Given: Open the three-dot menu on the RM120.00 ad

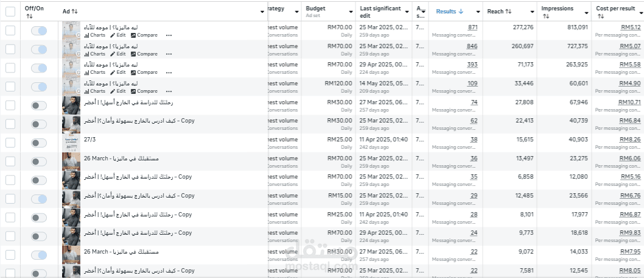Looking at the screenshot, I should point(169,91).
